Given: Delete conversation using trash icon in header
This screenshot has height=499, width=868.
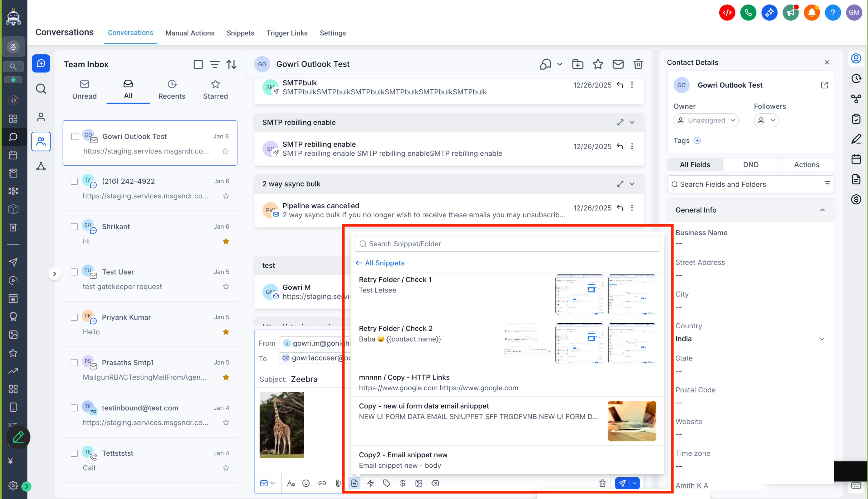Looking at the screenshot, I should 638,64.
